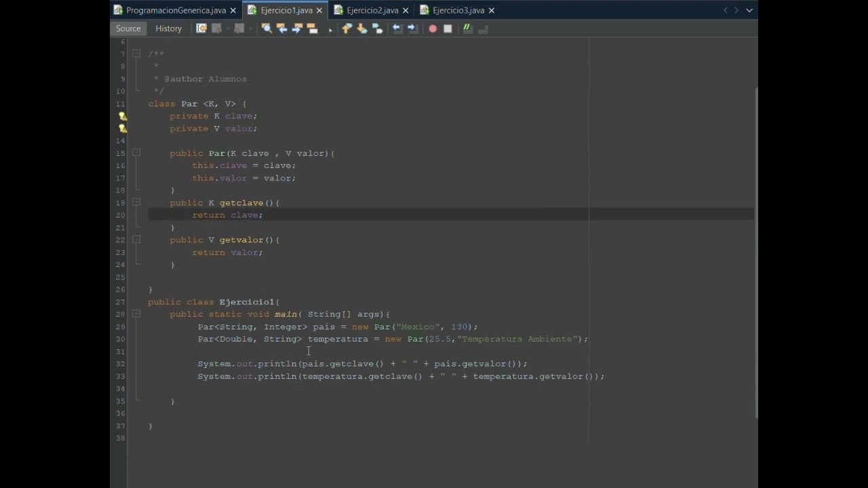Place the cursor on "this.valor = valor;"

pos(244,178)
